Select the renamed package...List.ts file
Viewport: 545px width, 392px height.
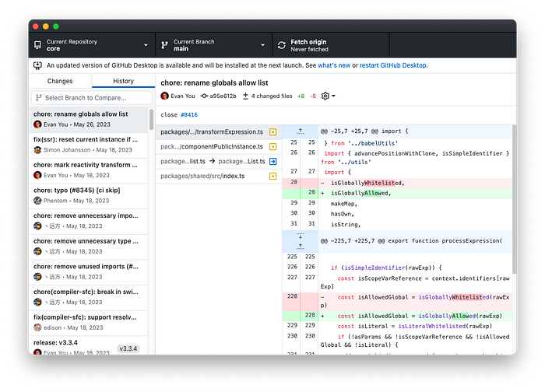click(219, 161)
